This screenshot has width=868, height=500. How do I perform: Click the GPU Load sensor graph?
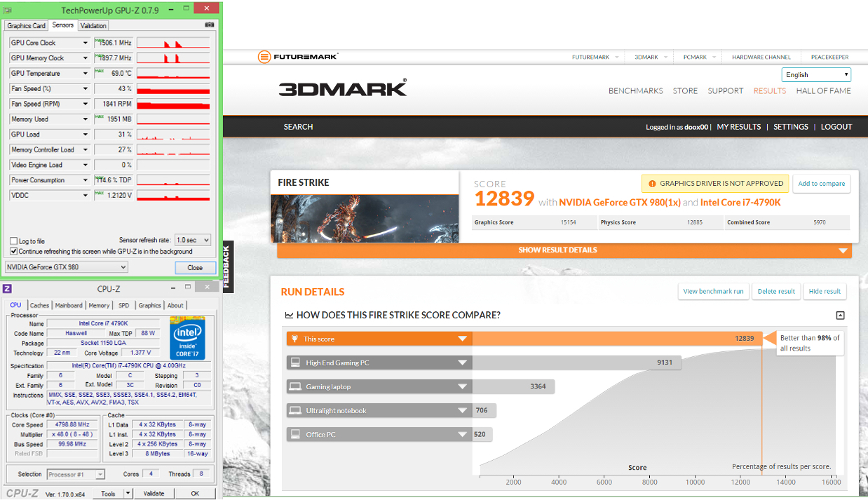pos(173,135)
